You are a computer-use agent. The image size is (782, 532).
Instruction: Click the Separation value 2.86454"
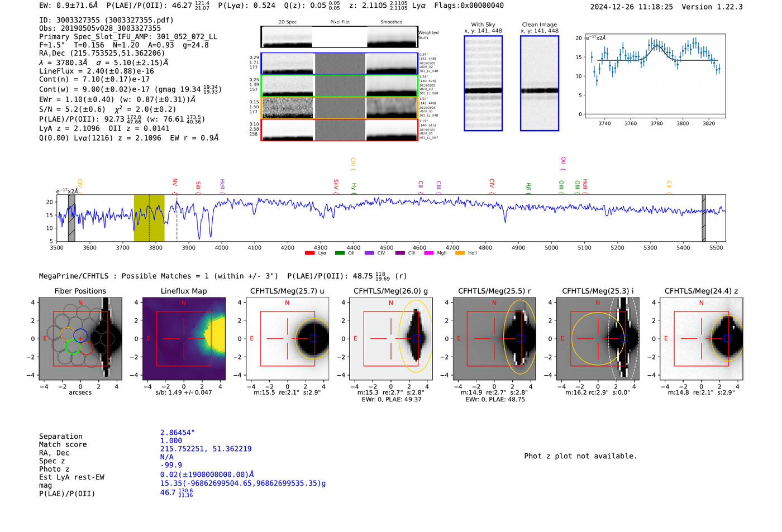click(x=178, y=433)
